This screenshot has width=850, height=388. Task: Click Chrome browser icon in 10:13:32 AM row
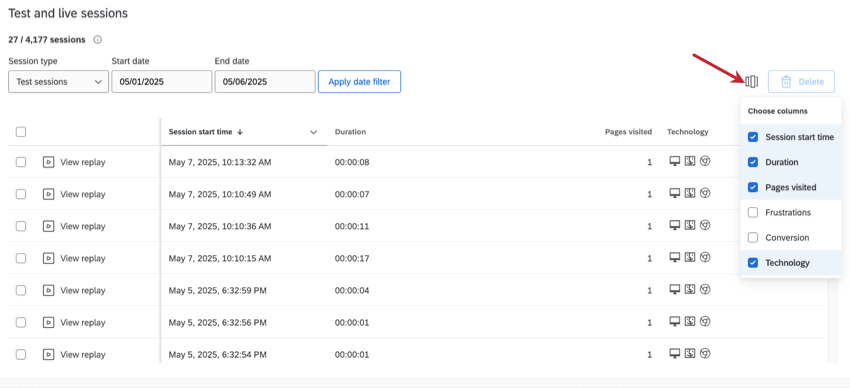(x=705, y=161)
